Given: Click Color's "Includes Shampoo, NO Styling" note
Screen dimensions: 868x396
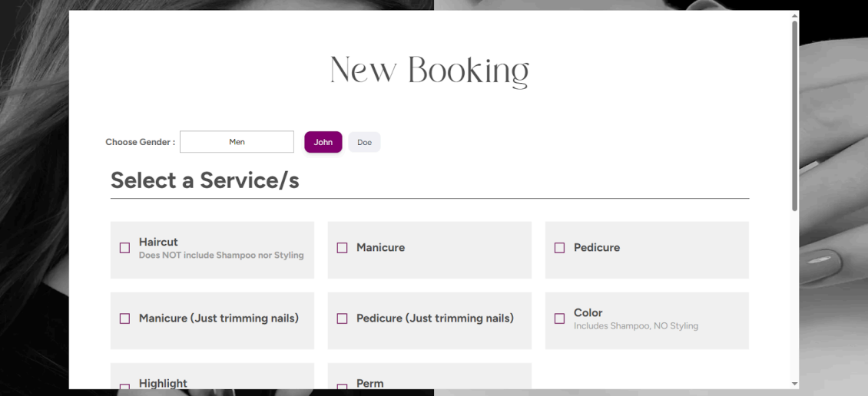Looking at the screenshot, I should (x=635, y=326).
